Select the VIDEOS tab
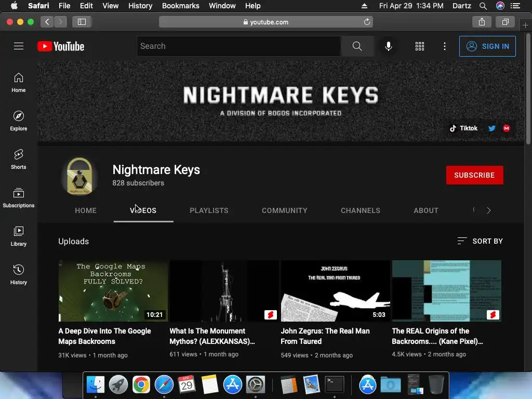The height and width of the screenshot is (399, 532). click(x=143, y=210)
